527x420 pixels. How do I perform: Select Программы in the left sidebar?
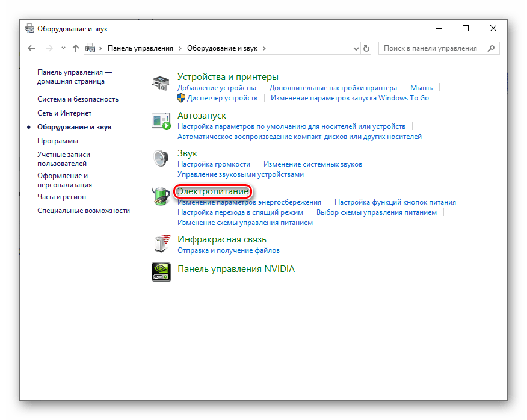tap(58, 141)
